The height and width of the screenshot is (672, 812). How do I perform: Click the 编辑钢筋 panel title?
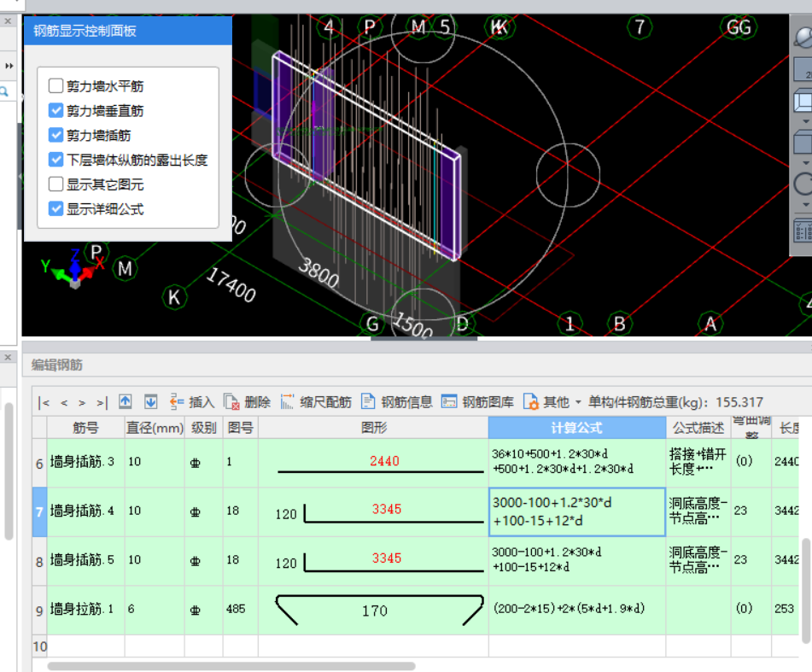(57, 365)
